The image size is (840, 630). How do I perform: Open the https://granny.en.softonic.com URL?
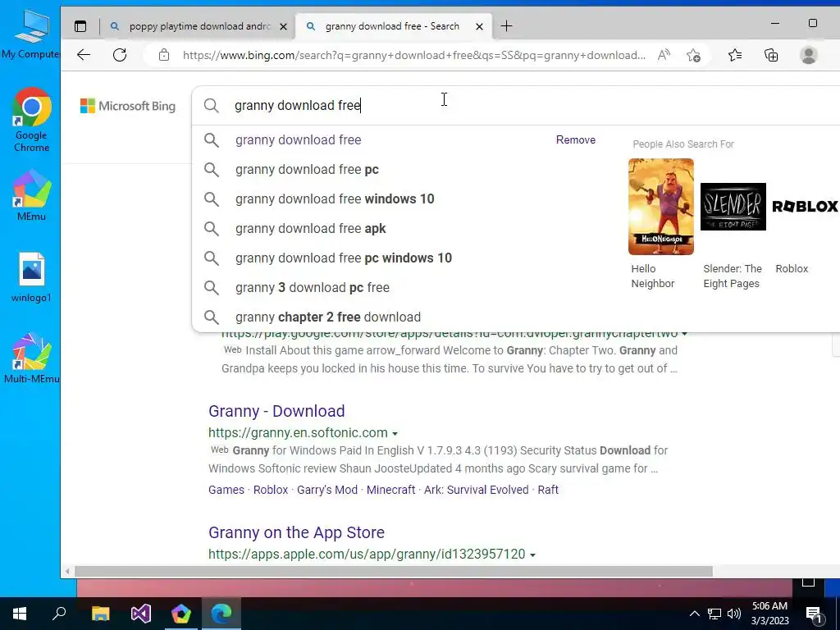click(298, 433)
